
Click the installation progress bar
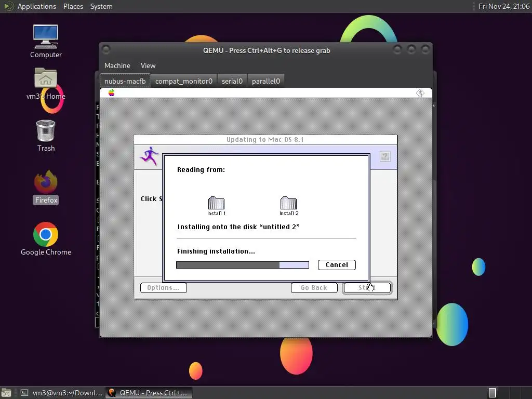[x=243, y=264]
